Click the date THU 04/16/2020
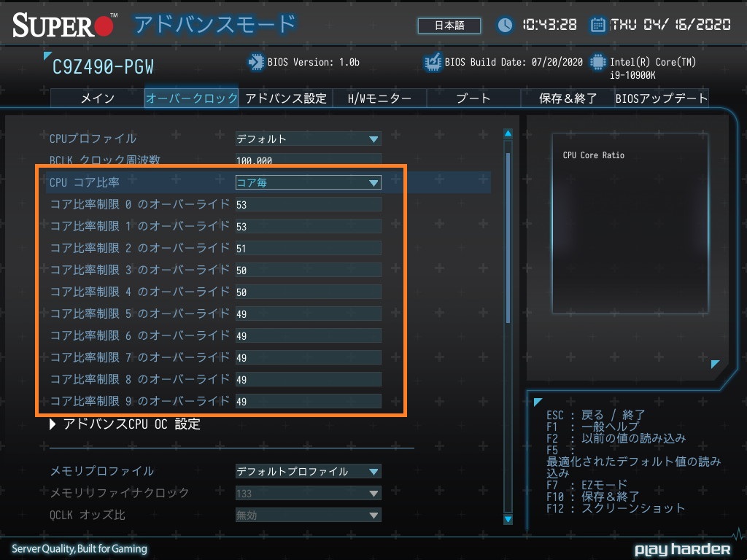This screenshot has width=747, height=560. (x=671, y=25)
